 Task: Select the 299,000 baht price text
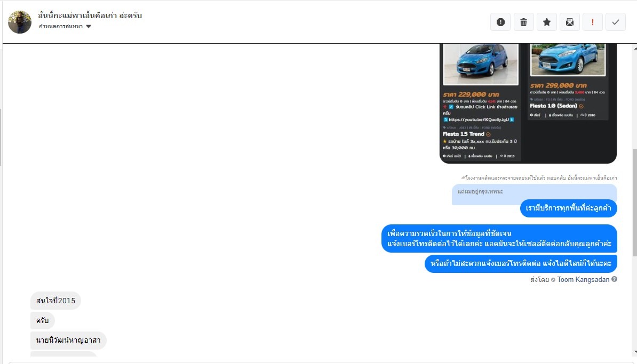[558, 86]
